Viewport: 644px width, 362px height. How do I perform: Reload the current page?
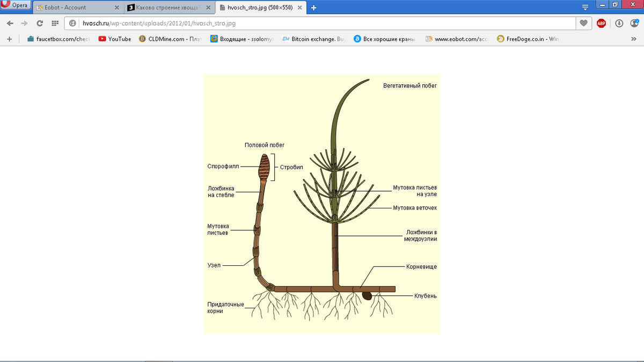point(40,23)
